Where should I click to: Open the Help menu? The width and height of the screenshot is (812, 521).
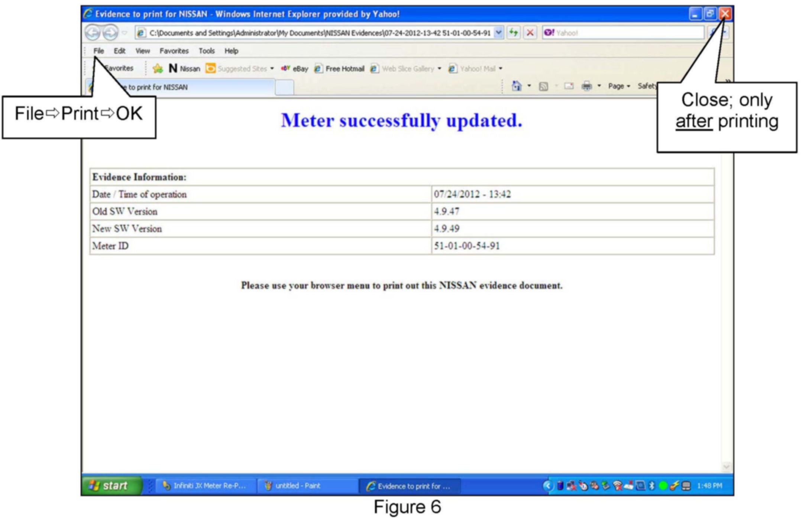coord(231,51)
